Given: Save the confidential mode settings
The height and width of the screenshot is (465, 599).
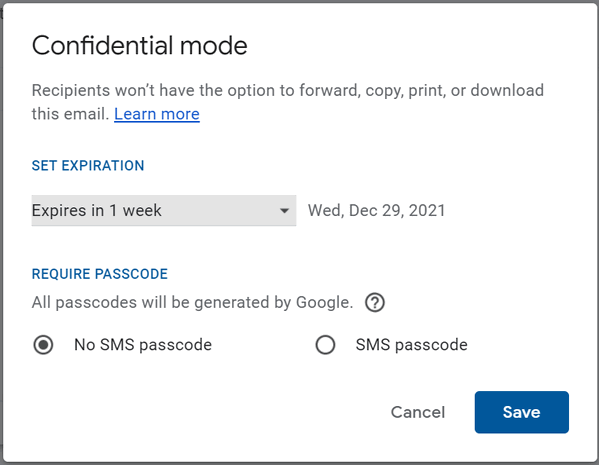Looking at the screenshot, I should 521,412.
